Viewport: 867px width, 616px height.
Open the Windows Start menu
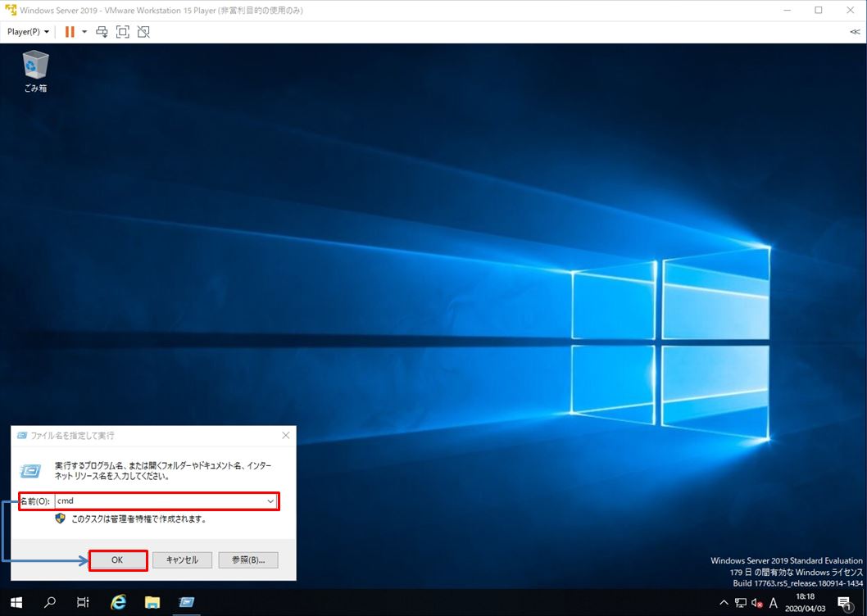click(x=16, y=602)
